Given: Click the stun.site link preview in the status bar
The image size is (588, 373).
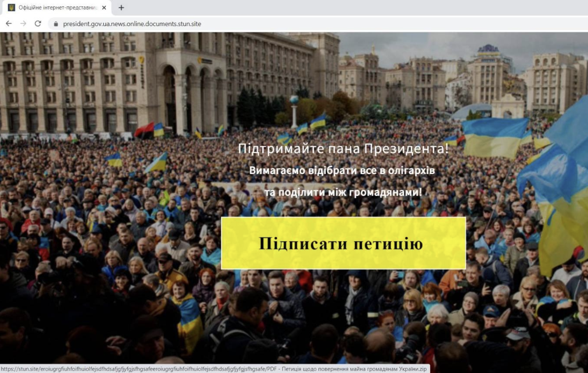Looking at the screenshot, I should pyautogui.click(x=214, y=369).
